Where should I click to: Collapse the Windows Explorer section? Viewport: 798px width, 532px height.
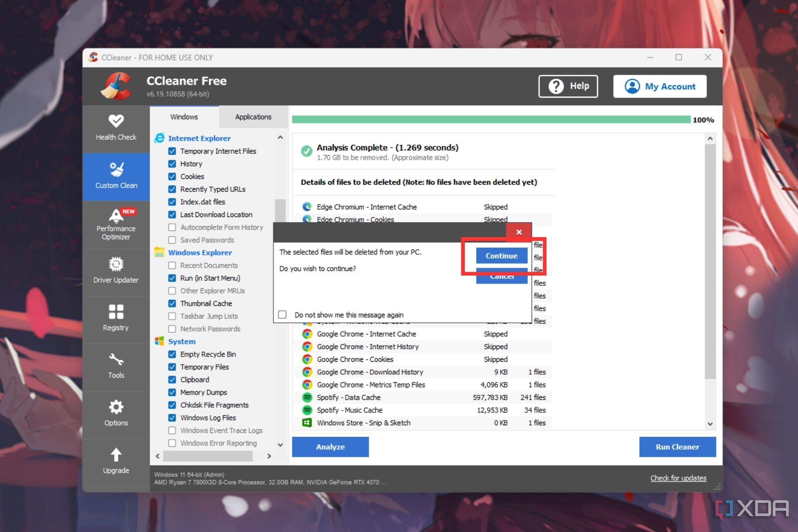(200, 252)
